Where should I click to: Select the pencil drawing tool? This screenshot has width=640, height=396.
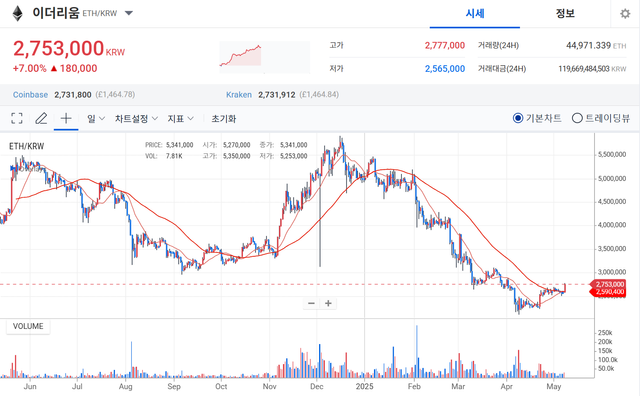[x=41, y=119]
